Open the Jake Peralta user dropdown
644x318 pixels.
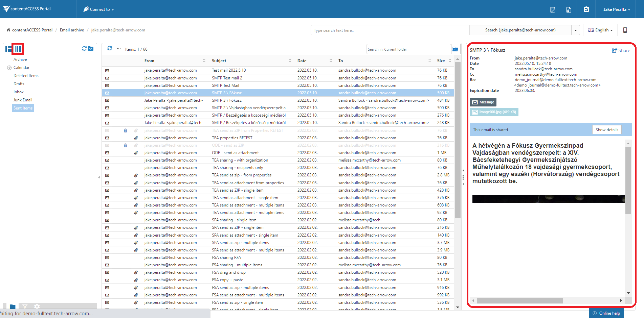point(616,9)
